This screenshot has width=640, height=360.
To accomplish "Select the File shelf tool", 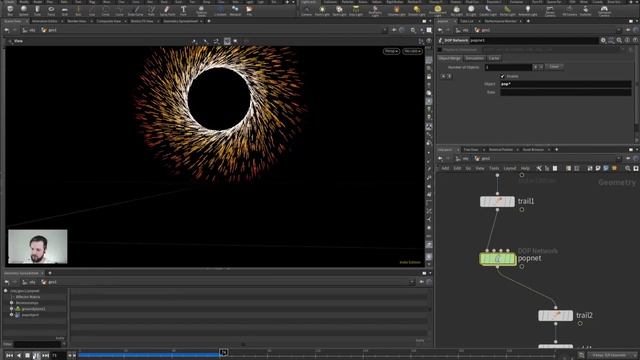I will 249,10.
